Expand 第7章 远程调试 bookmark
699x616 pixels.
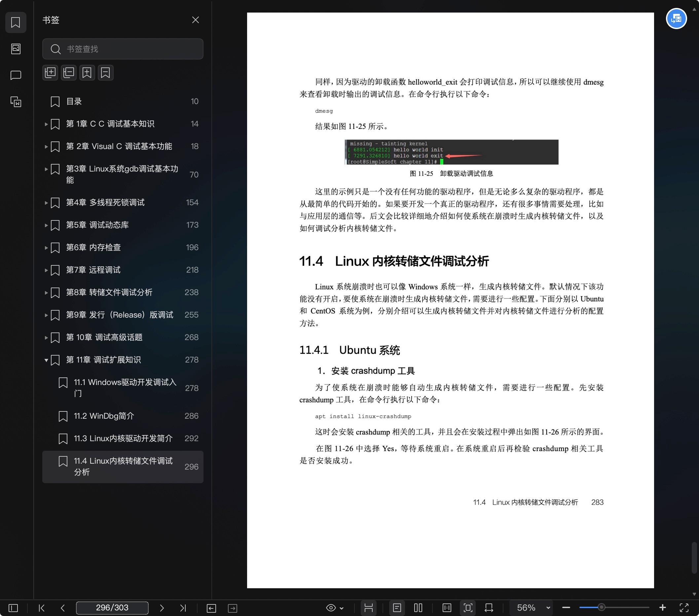pos(46,270)
